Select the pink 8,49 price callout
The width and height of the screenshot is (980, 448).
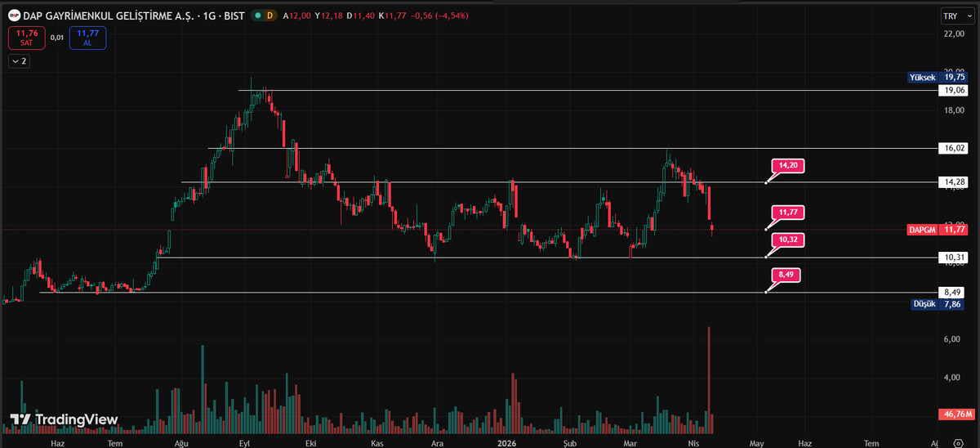coord(787,275)
